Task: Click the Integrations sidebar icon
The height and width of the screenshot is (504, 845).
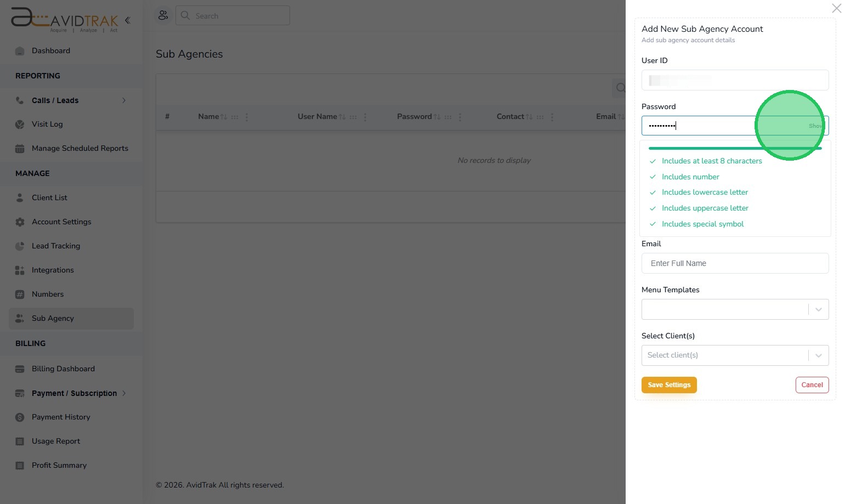Action: tap(20, 270)
